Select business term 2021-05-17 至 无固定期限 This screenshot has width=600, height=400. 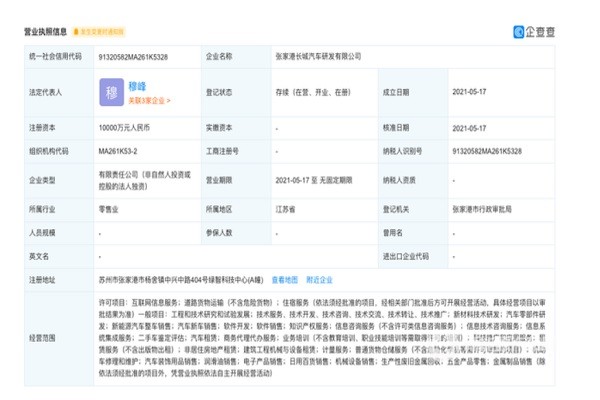[x=314, y=180]
